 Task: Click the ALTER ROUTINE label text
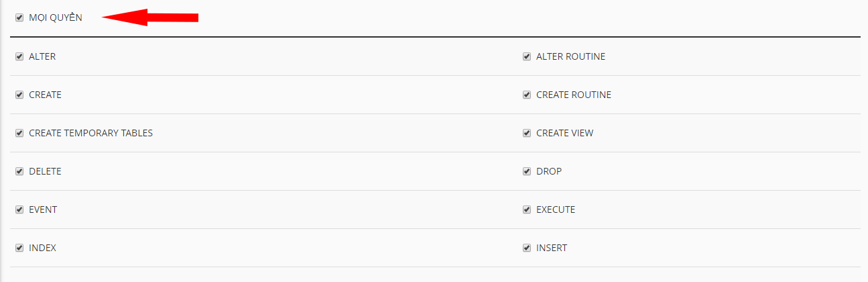(570, 57)
